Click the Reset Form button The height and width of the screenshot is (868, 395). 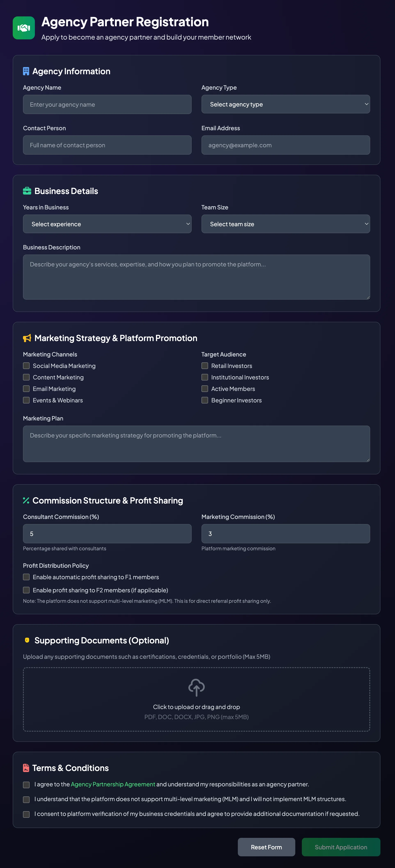coord(266,847)
